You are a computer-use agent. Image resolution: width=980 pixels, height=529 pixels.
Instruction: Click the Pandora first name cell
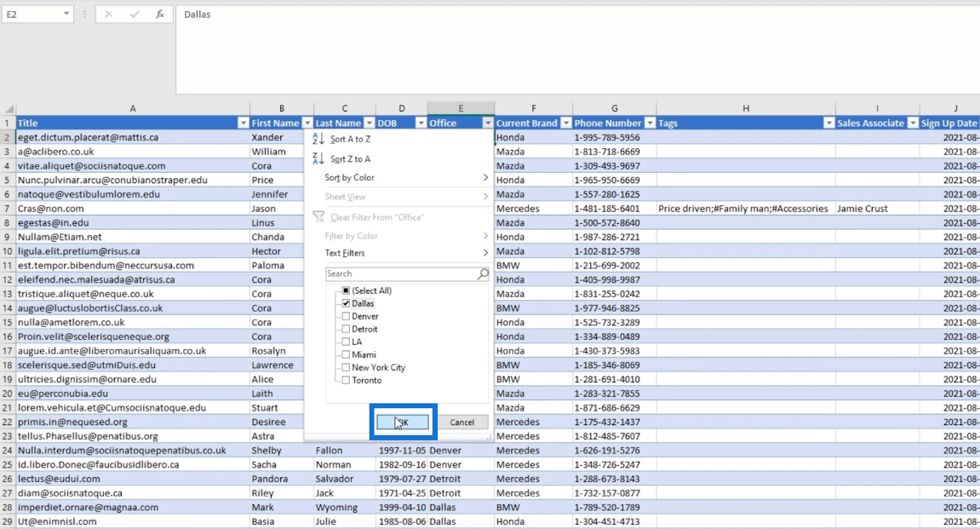[x=281, y=479]
